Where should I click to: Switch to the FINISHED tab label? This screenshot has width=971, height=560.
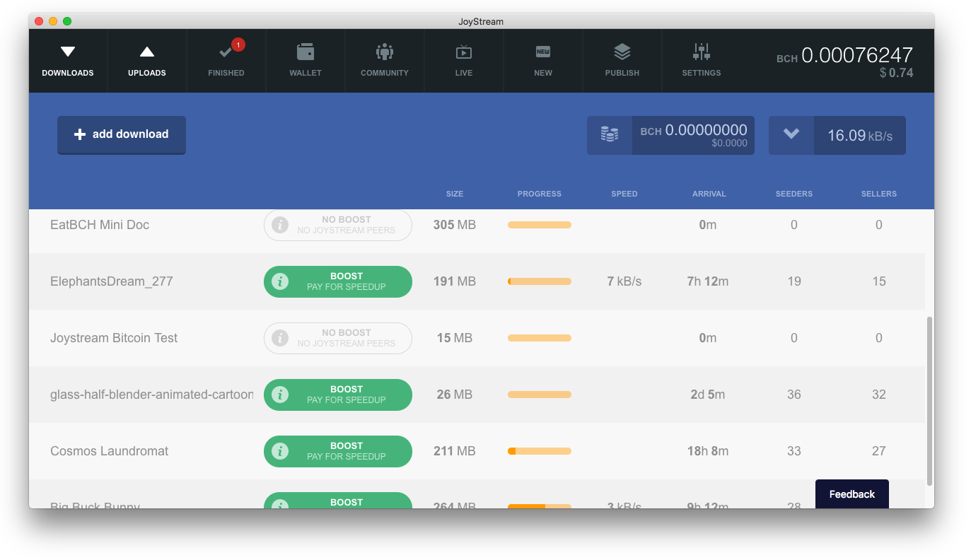pyautogui.click(x=226, y=73)
